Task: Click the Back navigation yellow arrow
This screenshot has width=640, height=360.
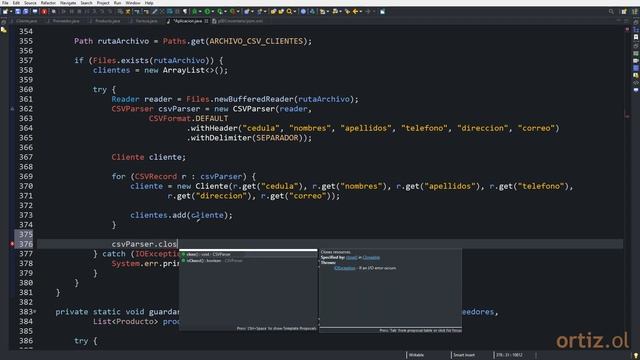Action: tap(355, 11)
